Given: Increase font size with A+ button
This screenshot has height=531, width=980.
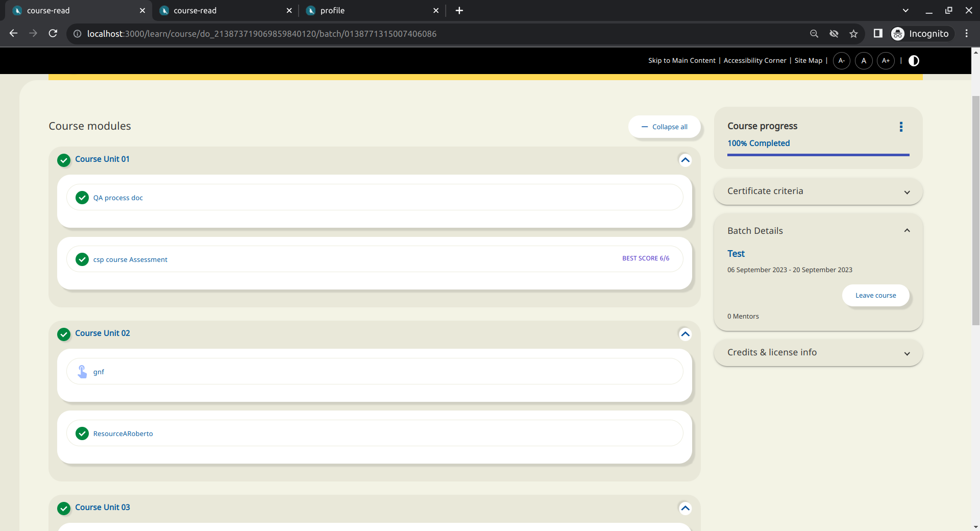Looking at the screenshot, I should pyautogui.click(x=886, y=61).
